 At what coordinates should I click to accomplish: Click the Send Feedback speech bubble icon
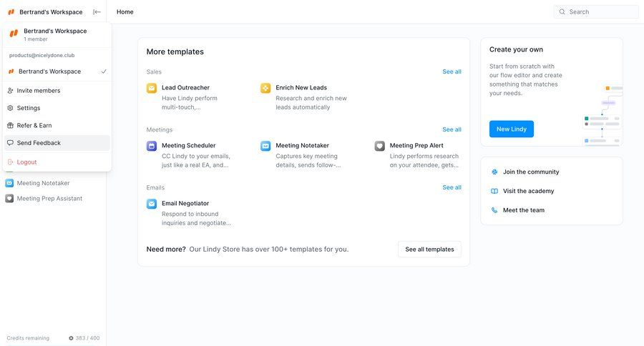point(10,143)
